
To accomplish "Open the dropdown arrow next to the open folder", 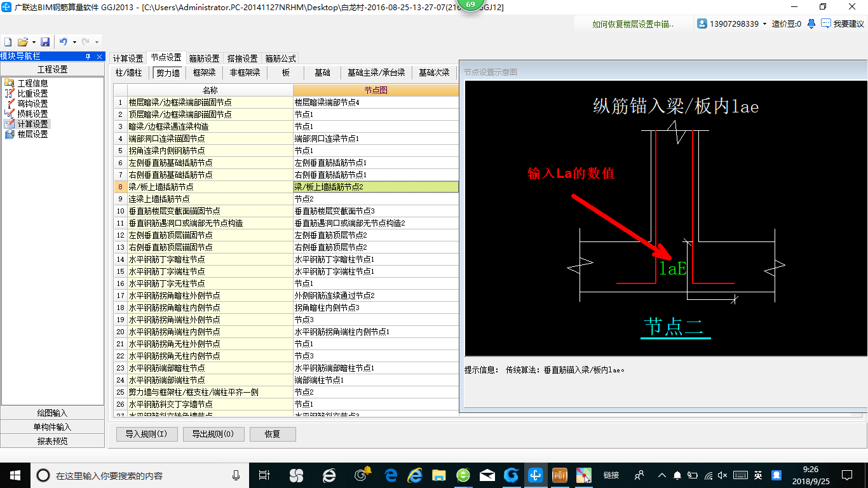I will coord(32,42).
